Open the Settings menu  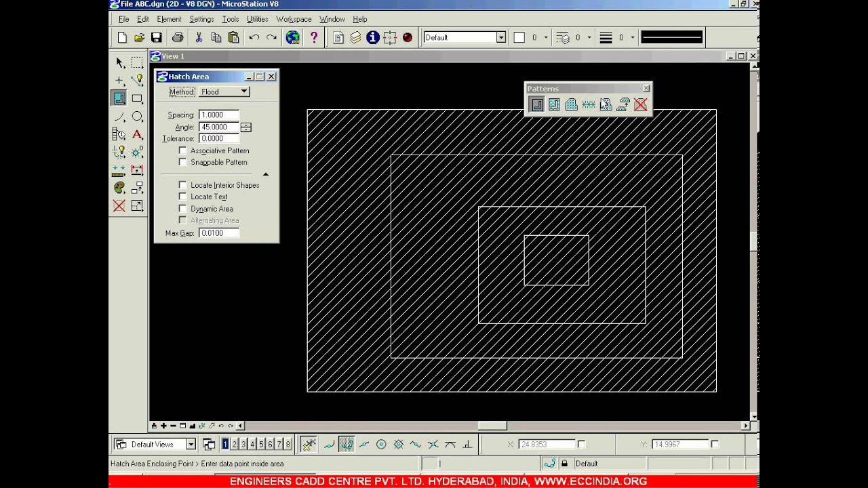(201, 20)
